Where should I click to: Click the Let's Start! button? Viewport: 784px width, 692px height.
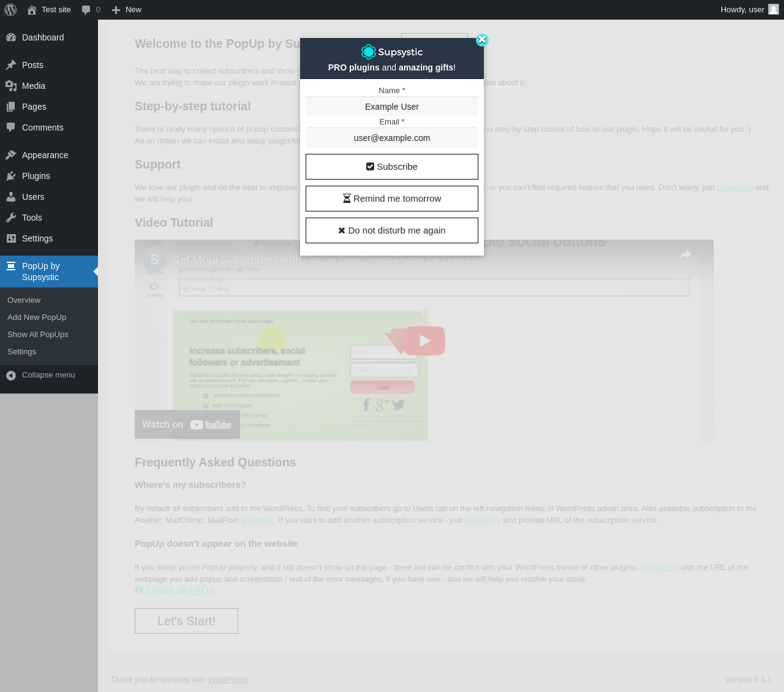[x=186, y=621]
